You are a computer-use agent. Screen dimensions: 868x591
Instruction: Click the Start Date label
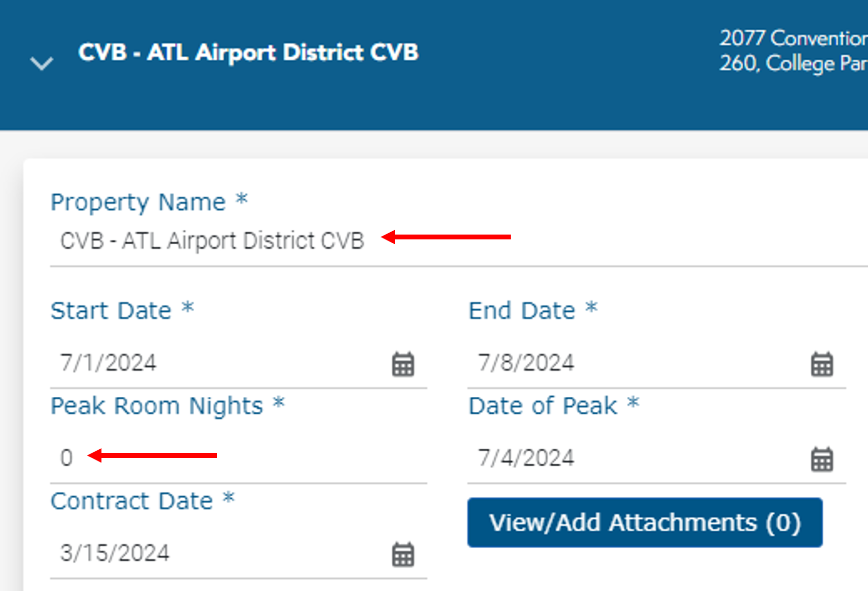point(111,311)
